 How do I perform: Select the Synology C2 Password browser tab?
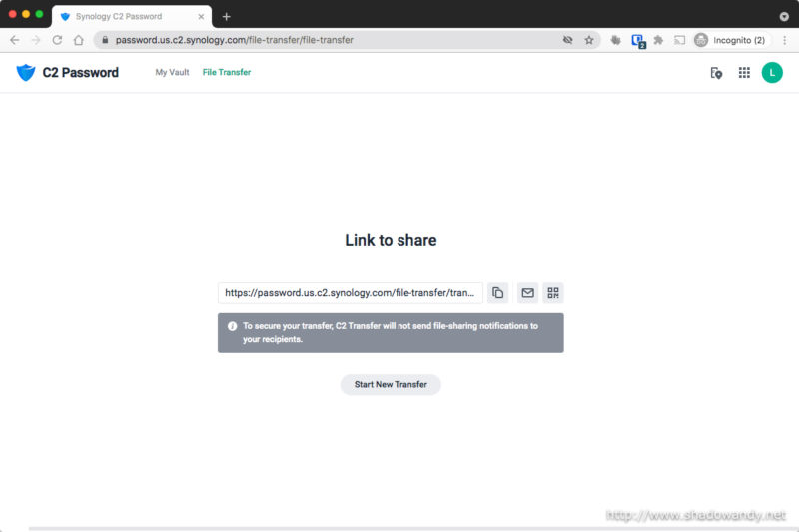click(x=132, y=17)
